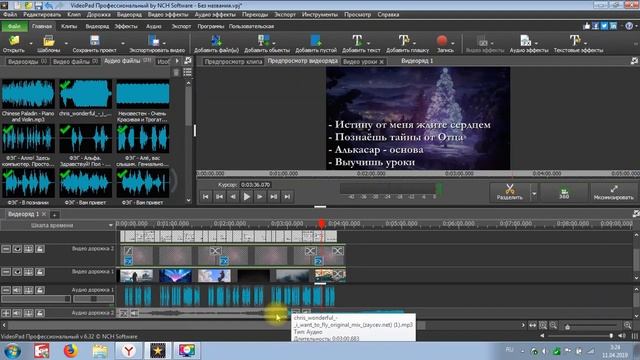Viewport: 640px width, 360px height.
Task: Open Сохранить проект dropdown arrow
Action: pyautogui.click(x=123, y=43)
